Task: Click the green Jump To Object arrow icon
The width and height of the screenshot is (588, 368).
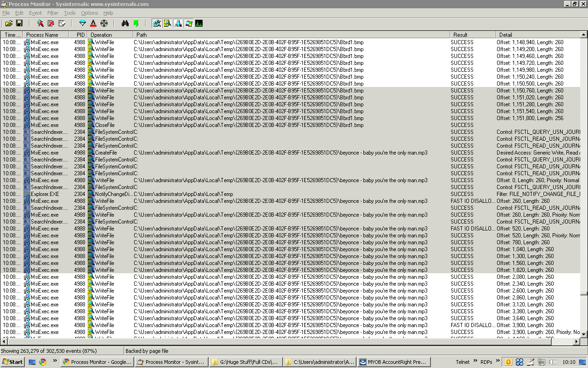Action: click(136, 23)
